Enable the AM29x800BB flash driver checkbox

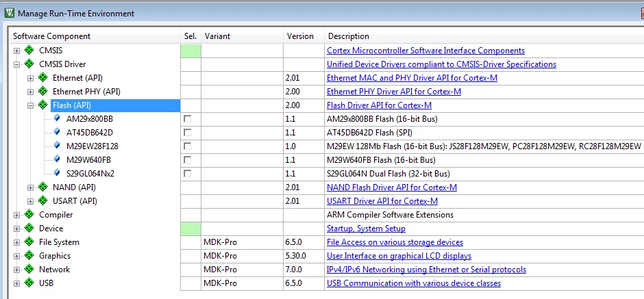pos(187,119)
